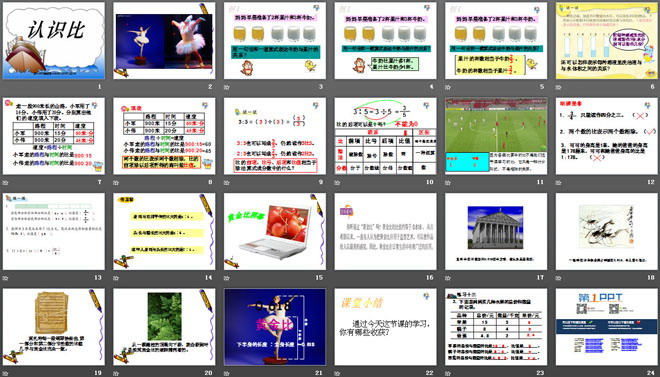660x377 pixels.
Task: Click the slide number label 2
Action: (x=210, y=87)
